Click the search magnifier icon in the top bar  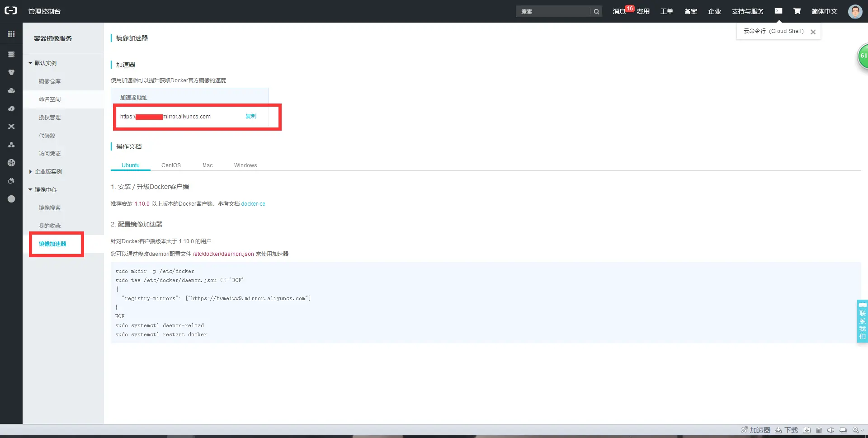(x=596, y=11)
